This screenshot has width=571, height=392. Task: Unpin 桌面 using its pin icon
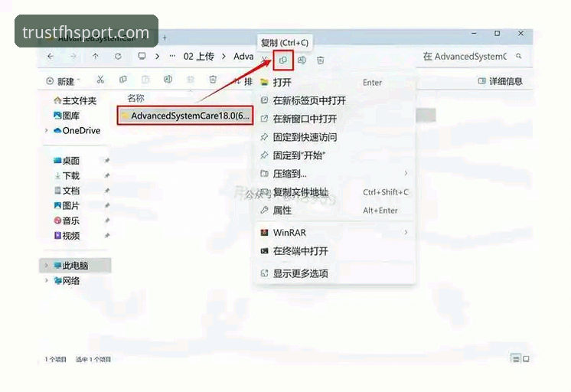(x=107, y=161)
